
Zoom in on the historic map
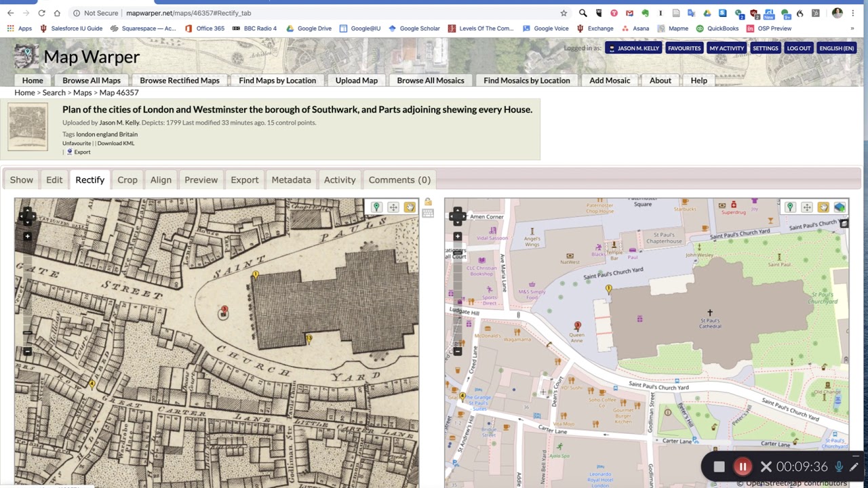point(27,237)
